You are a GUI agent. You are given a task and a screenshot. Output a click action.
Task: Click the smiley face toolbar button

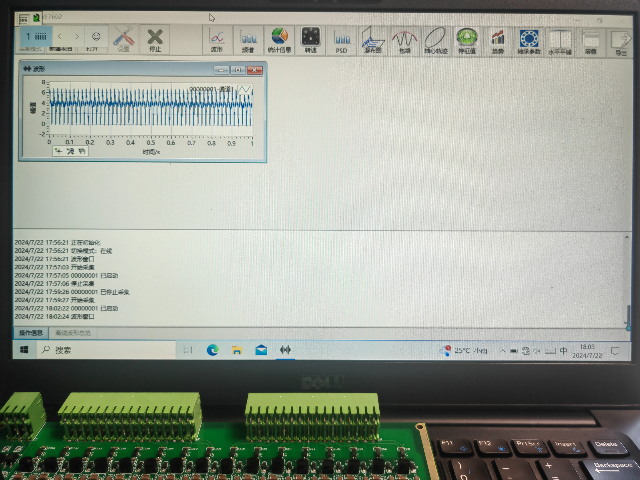click(96, 36)
